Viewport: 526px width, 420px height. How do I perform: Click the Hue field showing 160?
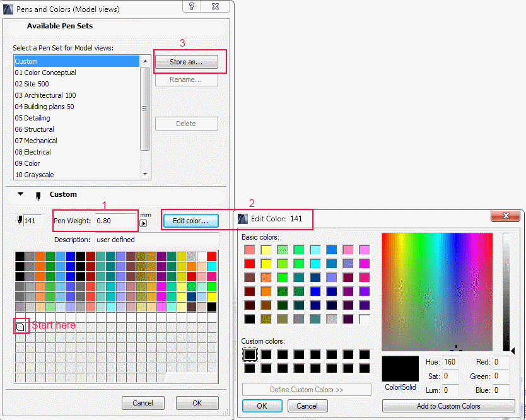pos(450,362)
